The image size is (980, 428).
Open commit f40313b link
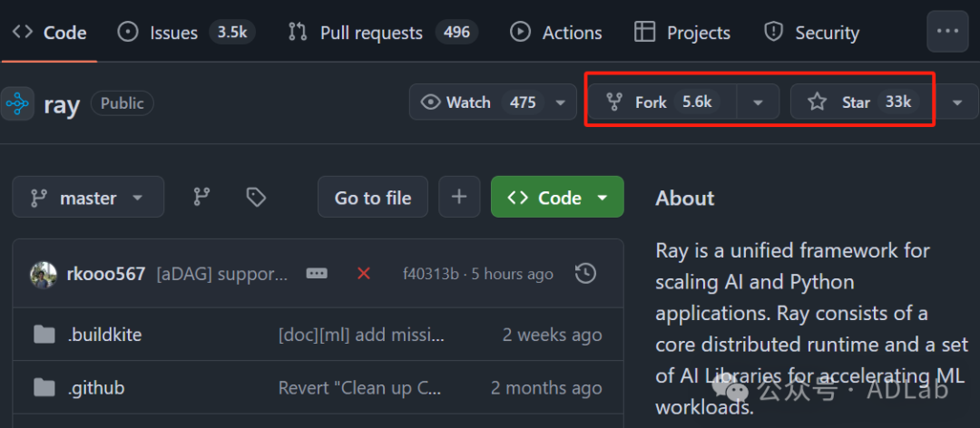(431, 274)
